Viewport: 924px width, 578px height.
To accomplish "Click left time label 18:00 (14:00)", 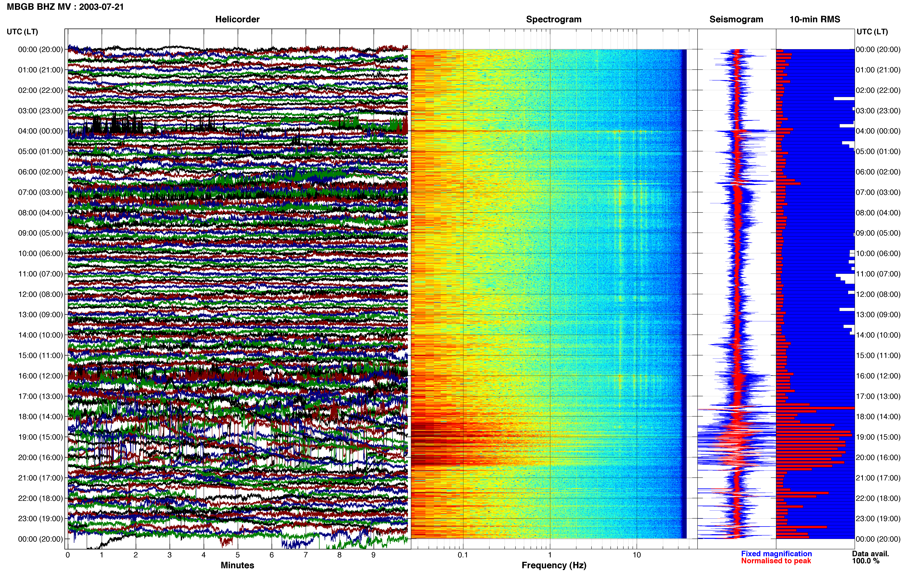I will tap(41, 417).
